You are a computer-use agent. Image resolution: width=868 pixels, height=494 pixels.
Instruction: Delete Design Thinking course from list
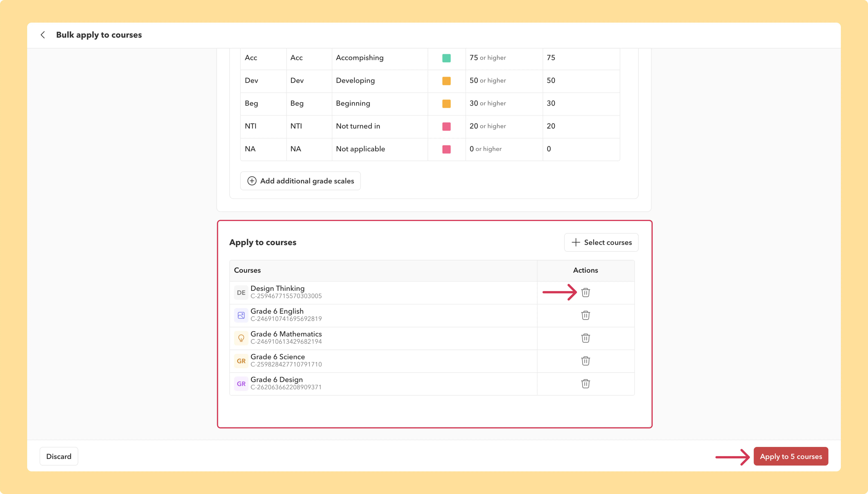pyautogui.click(x=585, y=292)
